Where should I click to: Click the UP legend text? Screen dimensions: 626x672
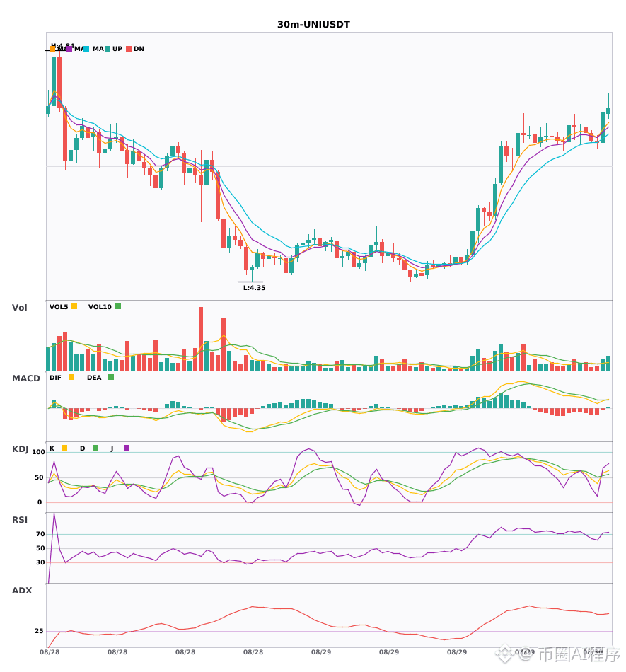tap(117, 49)
